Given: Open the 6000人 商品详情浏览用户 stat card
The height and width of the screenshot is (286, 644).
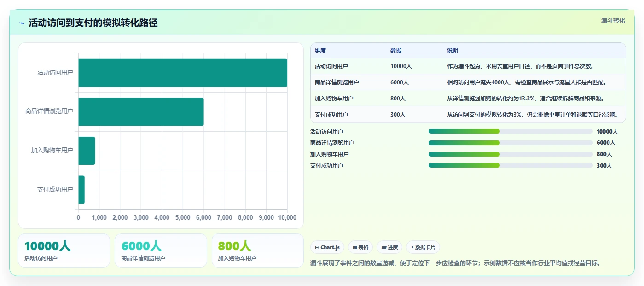Looking at the screenshot, I should 161,251.
